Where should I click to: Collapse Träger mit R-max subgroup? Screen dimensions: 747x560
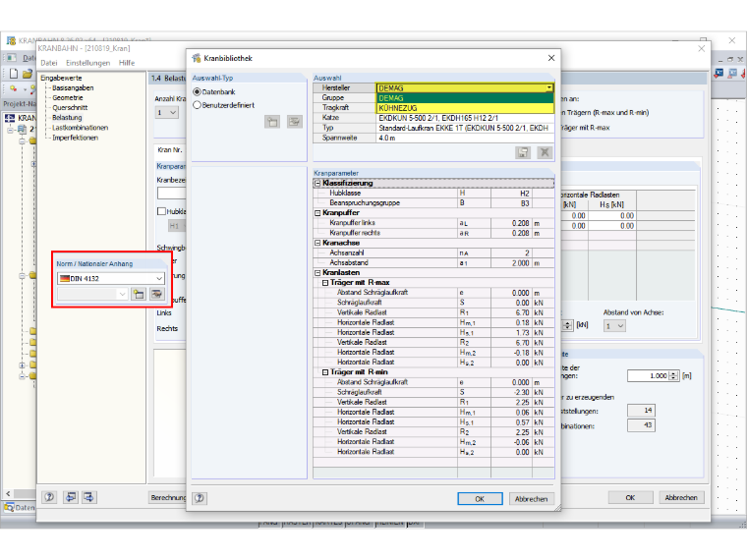point(325,283)
